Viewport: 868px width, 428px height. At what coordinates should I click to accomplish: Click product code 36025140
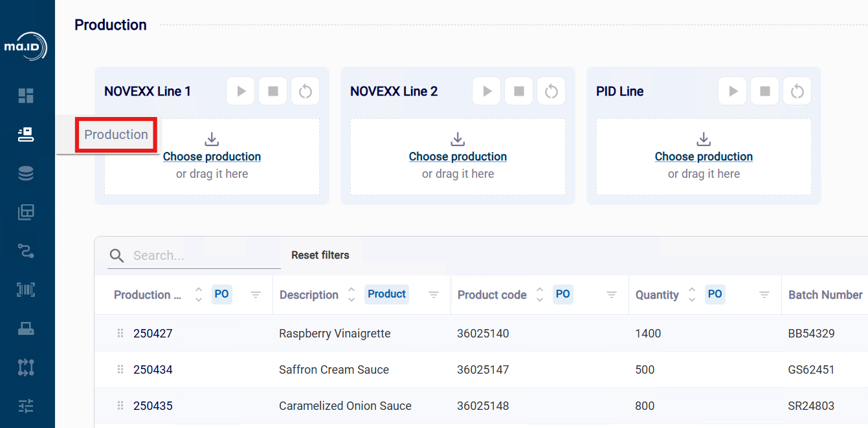pos(483,334)
